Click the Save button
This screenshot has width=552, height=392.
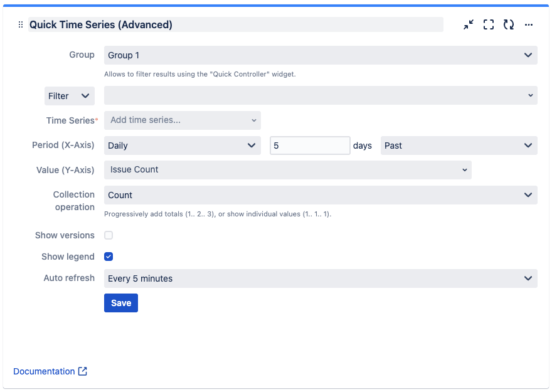pos(121,303)
